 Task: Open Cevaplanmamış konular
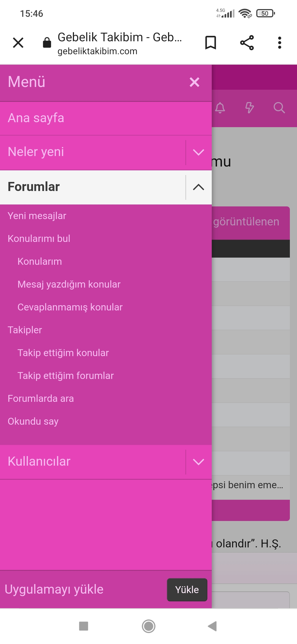click(70, 307)
